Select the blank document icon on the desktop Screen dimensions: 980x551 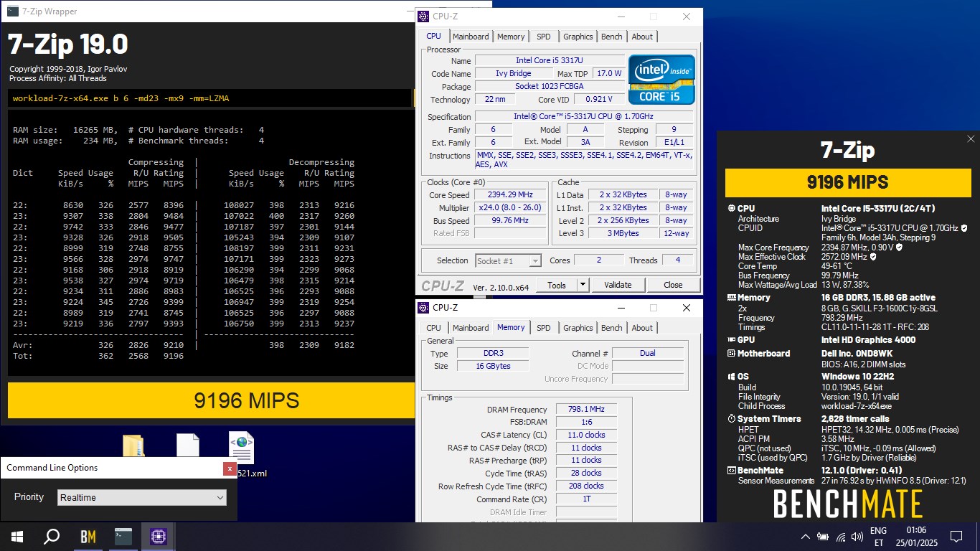[x=187, y=446]
